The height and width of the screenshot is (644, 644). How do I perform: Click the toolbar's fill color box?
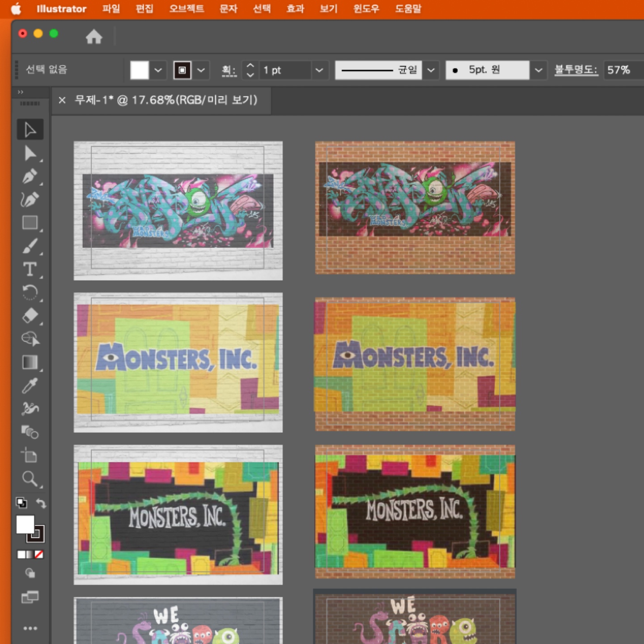coord(25,525)
